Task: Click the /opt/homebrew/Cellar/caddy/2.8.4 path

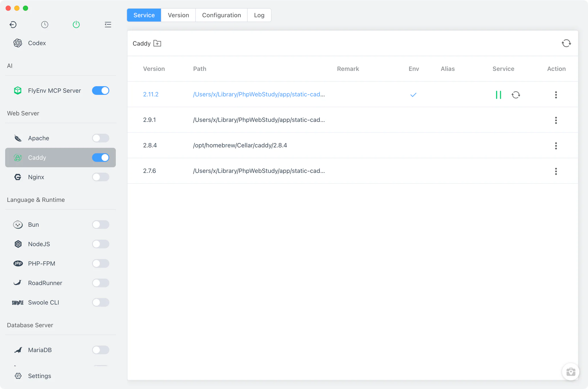Action: pos(240,145)
